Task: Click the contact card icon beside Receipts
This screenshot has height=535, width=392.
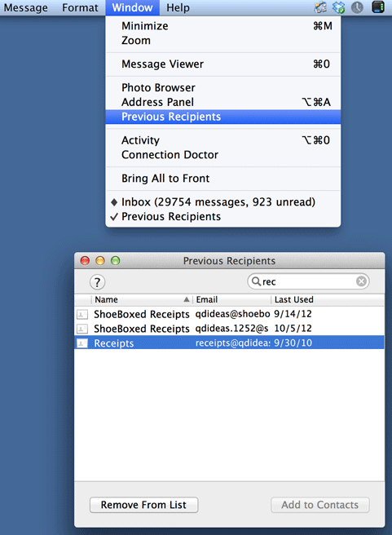Action: coord(82,343)
